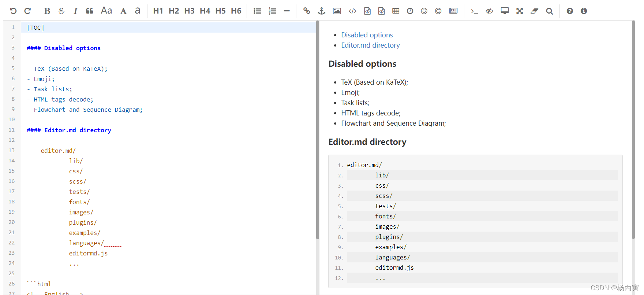Toggle the live preview pane
Image resolution: width=644 pixels, height=295 pixels.
pyautogui.click(x=489, y=11)
